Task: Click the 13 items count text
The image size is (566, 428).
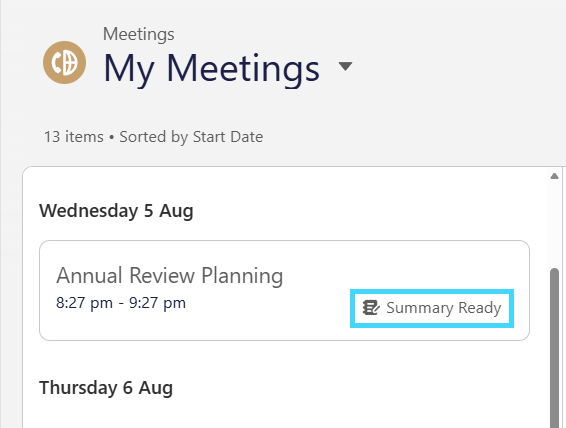Action: 74,137
